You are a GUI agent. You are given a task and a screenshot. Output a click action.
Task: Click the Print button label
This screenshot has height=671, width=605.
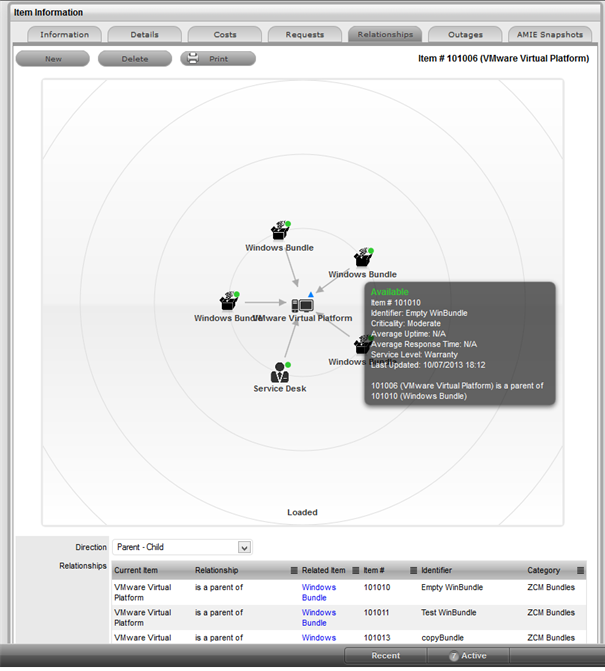coord(219,59)
